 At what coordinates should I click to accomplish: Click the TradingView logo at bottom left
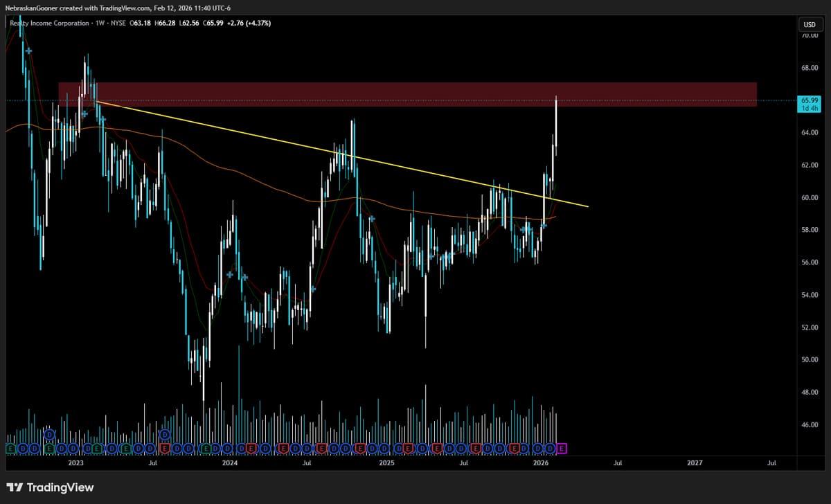pos(51,487)
